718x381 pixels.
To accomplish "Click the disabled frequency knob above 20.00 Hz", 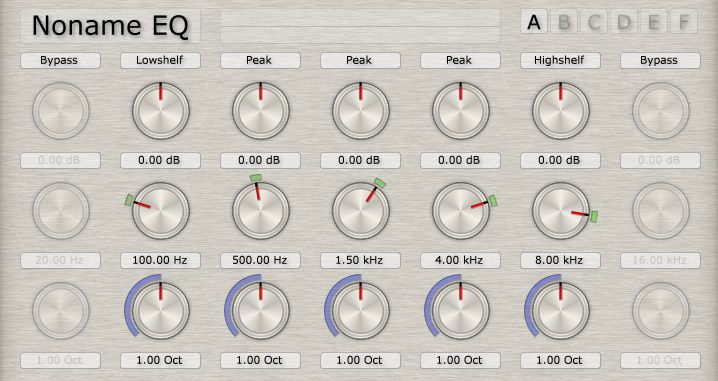I will [60, 211].
